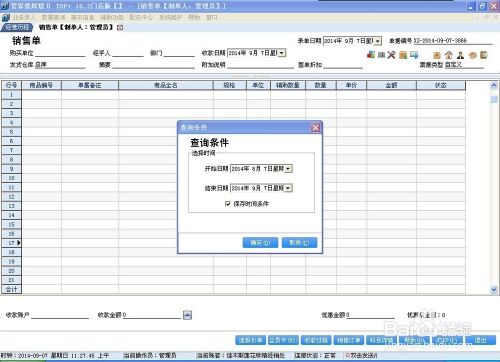Click the 购买单位 input field
Viewport: 500px width, 362px height.
[x=60, y=53]
